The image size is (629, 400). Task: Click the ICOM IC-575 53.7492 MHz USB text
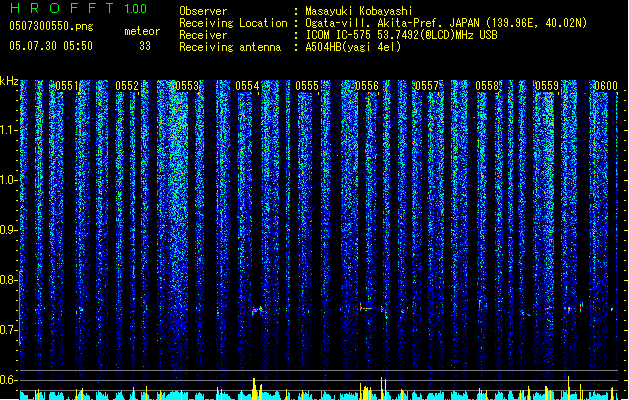[401, 35]
